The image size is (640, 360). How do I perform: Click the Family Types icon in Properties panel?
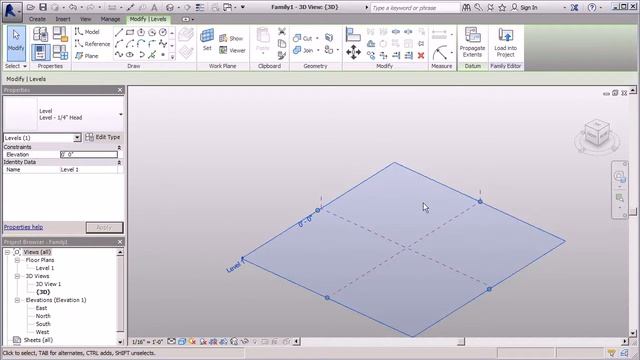[x=60, y=52]
